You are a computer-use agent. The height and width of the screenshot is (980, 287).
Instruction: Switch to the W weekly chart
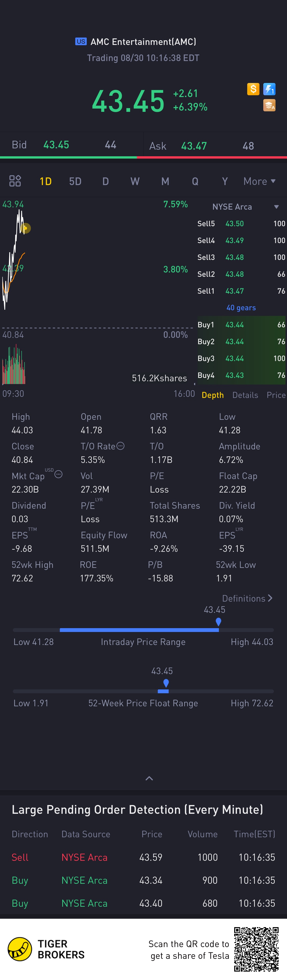point(135,182)
